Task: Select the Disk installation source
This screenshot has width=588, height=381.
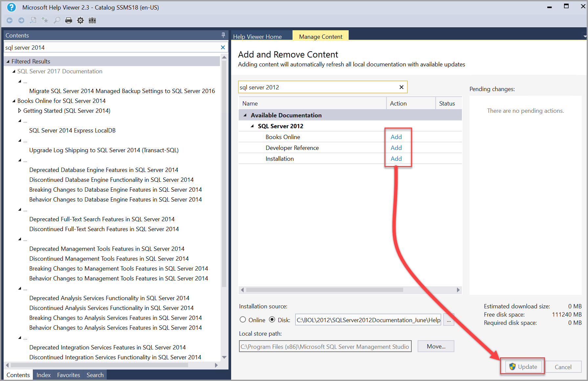Action: pyautogui.click(x=272, y=319)
